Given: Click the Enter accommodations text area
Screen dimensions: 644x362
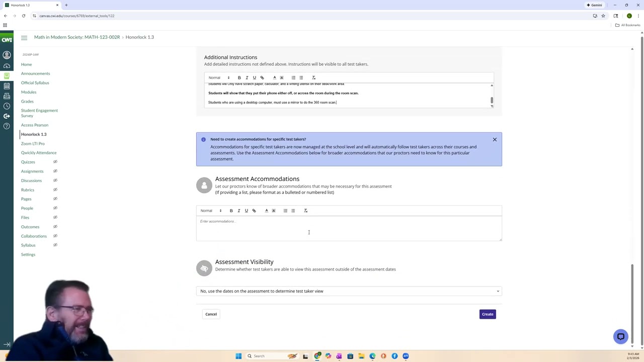Looking at the screenshot, I should pos(349,228).
